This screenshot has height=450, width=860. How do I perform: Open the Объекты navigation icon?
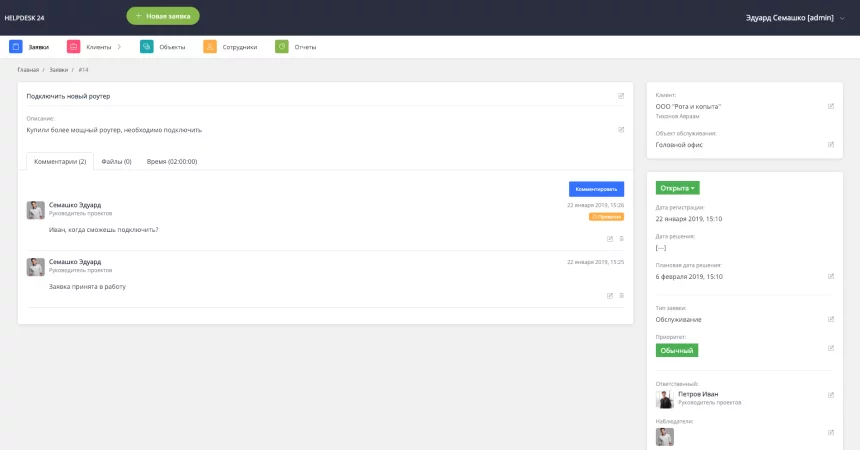[x=147, y=46]
